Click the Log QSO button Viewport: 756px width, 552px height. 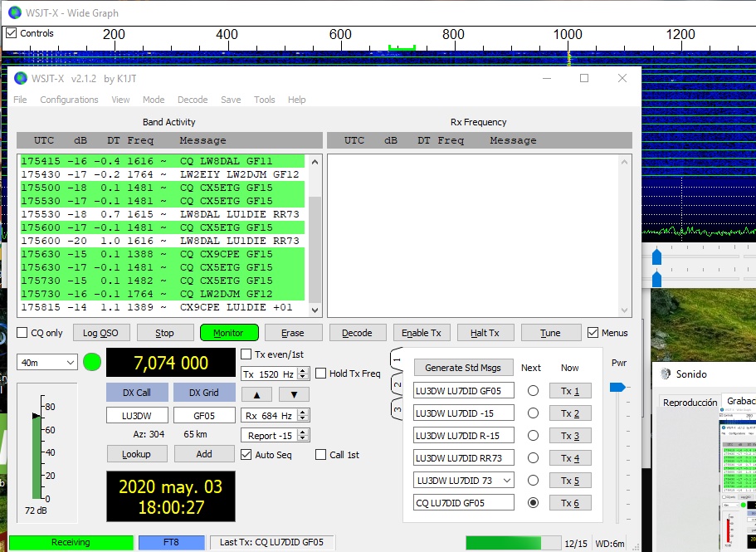(100, 333)
